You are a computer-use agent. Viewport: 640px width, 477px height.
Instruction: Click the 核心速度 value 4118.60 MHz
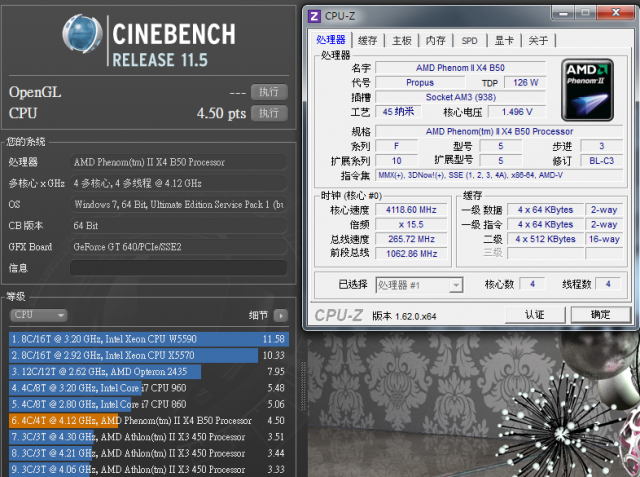point(411,210)
